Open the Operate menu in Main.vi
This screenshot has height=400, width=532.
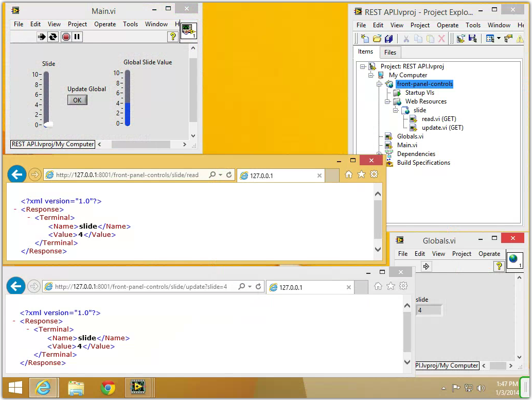click(x=105, y=24)
